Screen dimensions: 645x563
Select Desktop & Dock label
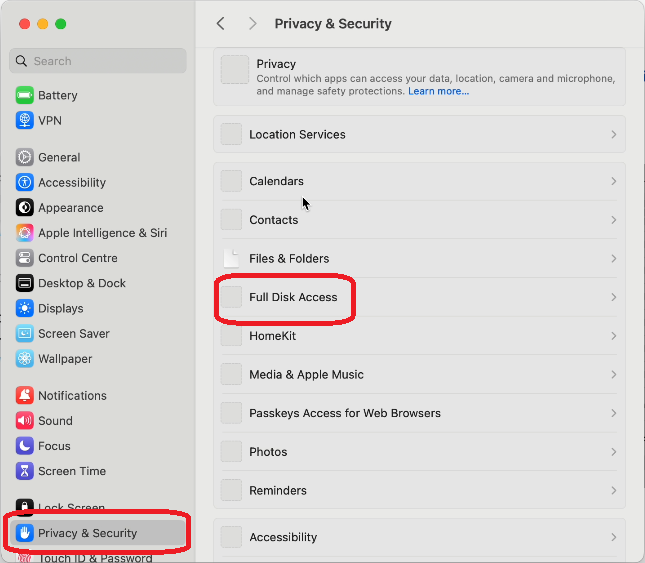click(x=82, y=283)
